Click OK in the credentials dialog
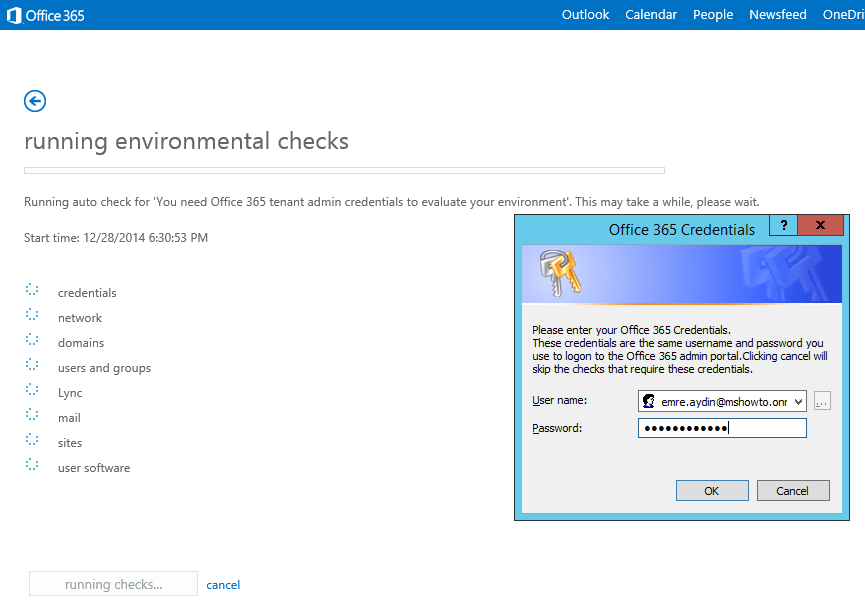 pyautogui.click(x=712, y=490)
